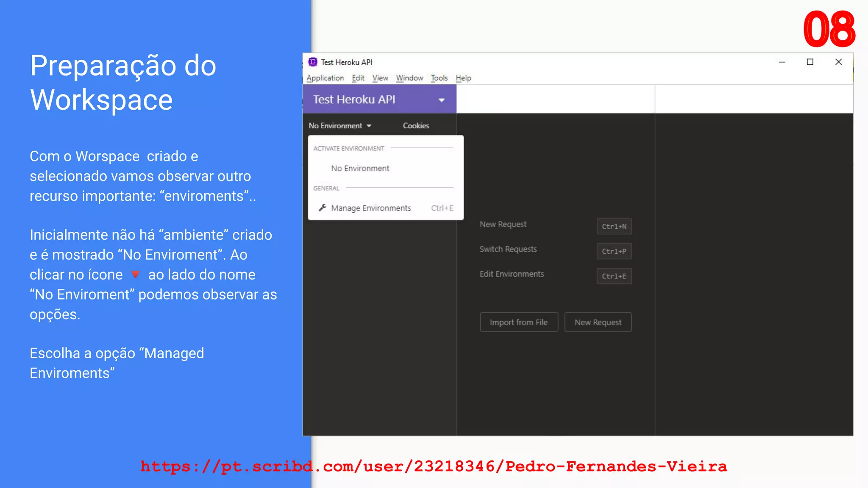Toggle the No Environment dropdown
868x488 pixels.
click(340, 126)
